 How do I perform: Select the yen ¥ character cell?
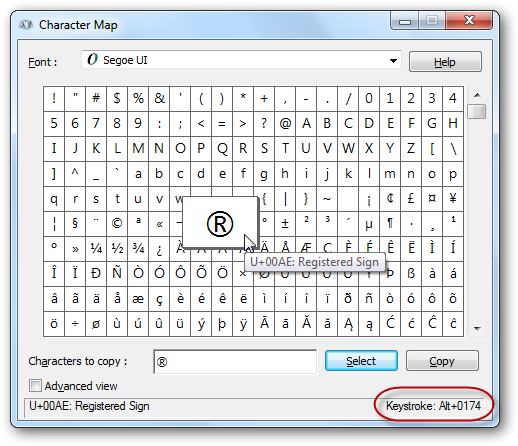pyautogui.click(x=453, y=199)
